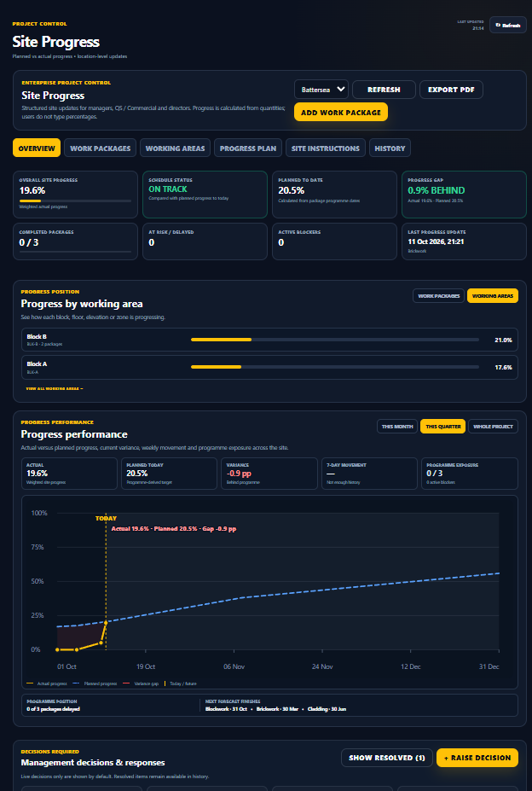
Task: Click the 7-Day Movement tile
Action: pos(370,474)
